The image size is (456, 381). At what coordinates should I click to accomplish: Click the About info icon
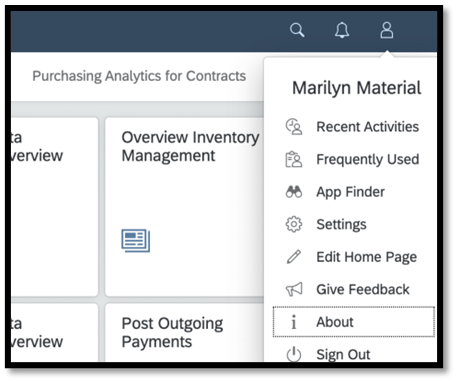pos(293,322)
